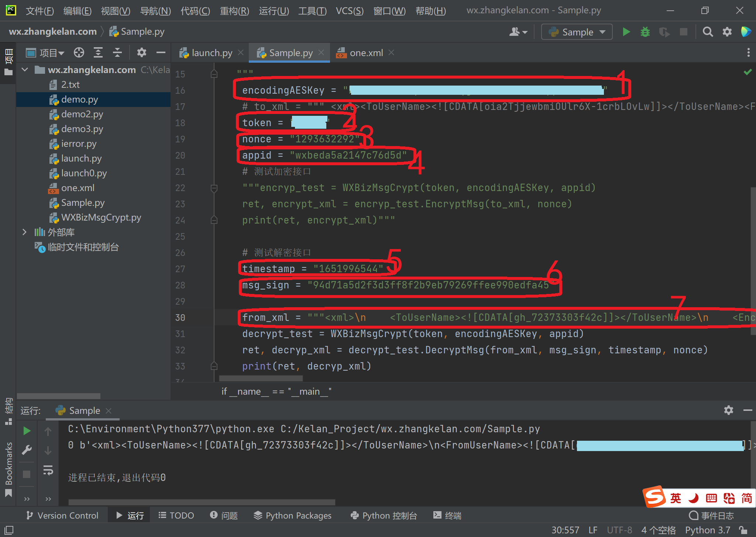Toggle soft-wrap in the run console
Viewport: 756px width, 537px height.
(x=48, y=470)
